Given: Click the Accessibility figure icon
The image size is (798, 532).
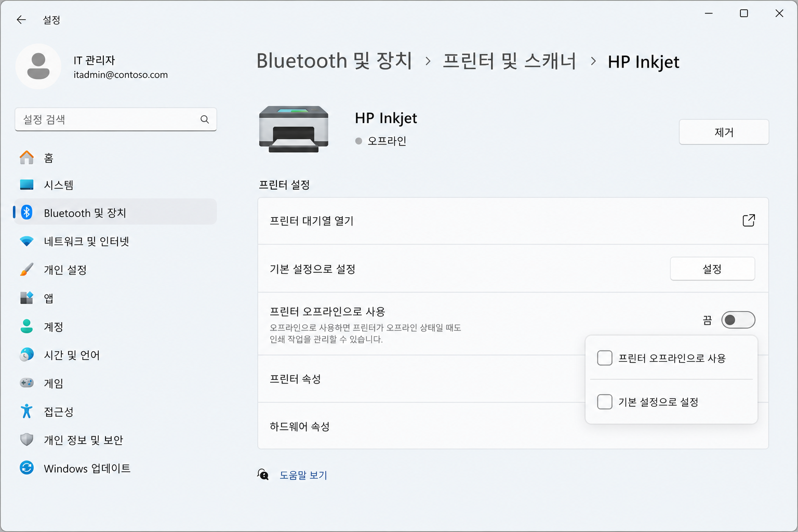Looking at the screenshot, I should pos(26,411).
